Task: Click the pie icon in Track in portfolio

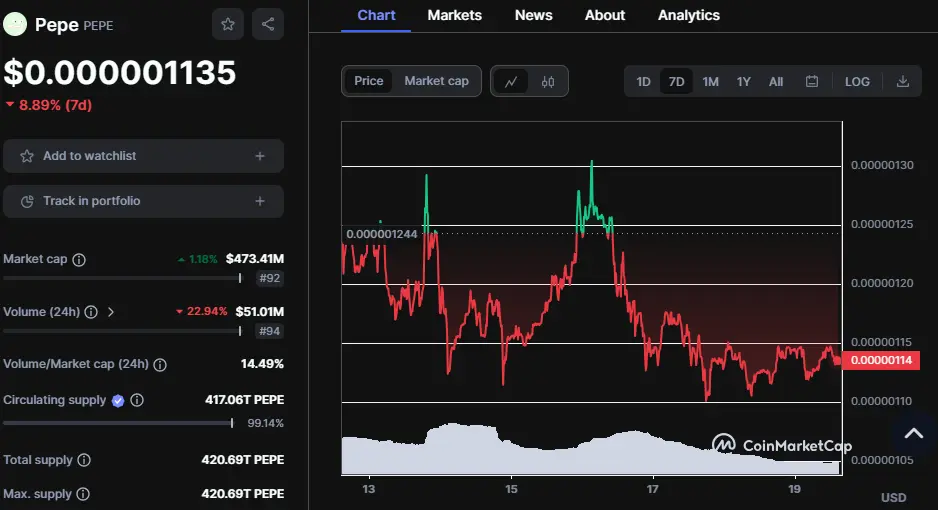Action: click(27, 201)
